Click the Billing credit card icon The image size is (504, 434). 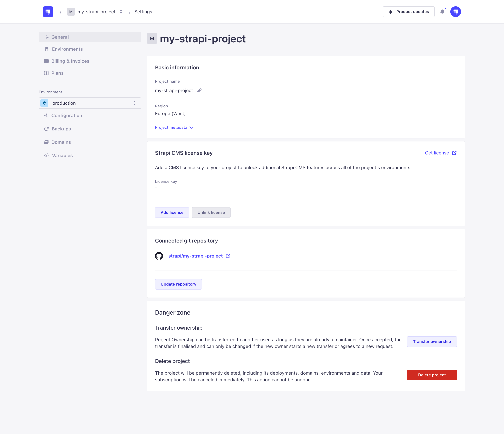pos(46,61)
